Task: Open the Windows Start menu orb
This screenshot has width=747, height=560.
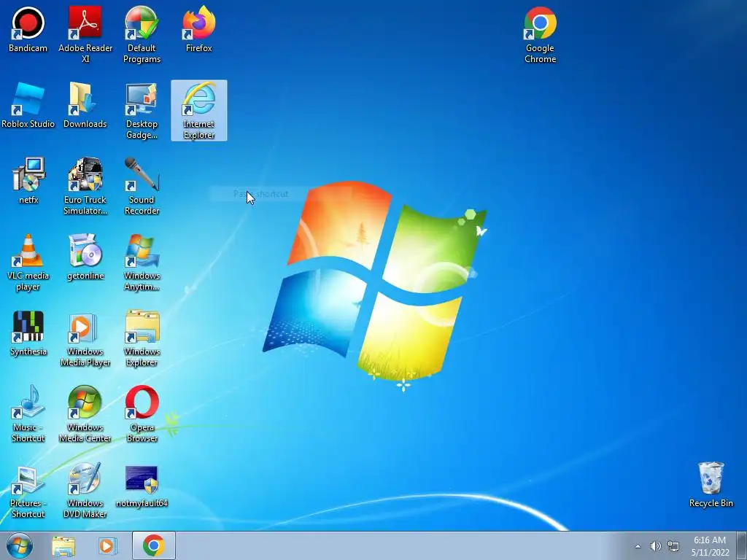Action: pos(20,545)
